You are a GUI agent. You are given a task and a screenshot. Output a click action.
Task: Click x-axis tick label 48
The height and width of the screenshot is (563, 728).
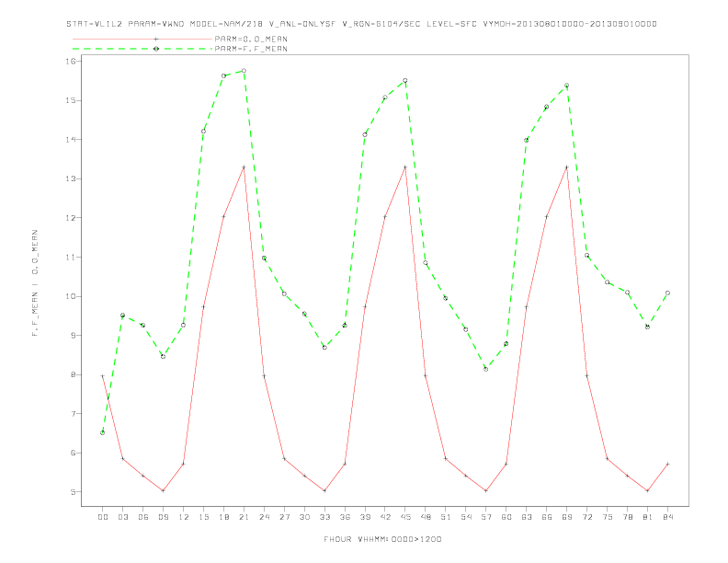pyautogui.click(x=426, y=517)
